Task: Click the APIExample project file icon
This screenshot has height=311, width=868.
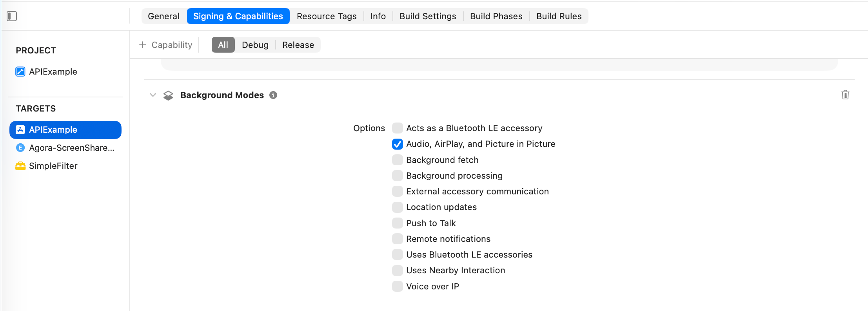Action: click(x=20, y=71)
